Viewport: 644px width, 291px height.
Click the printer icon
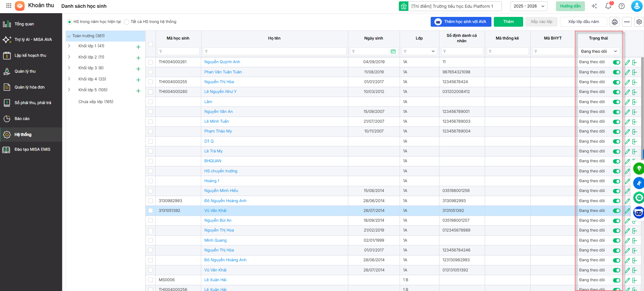click(615, 22)
